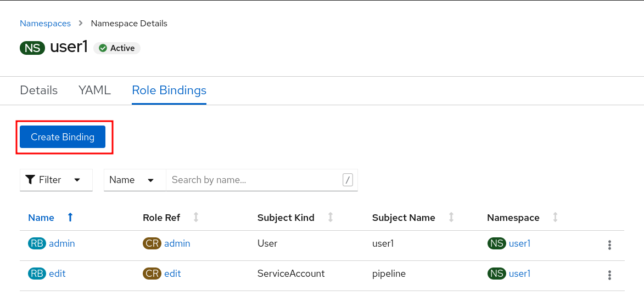Open the Filter dropdown

pos(56,180)
